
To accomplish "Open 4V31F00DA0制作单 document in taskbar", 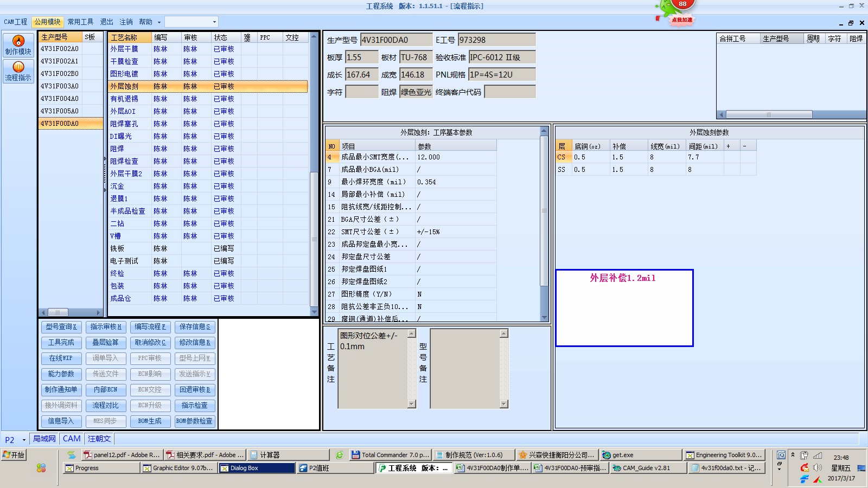I will (492, 468).
